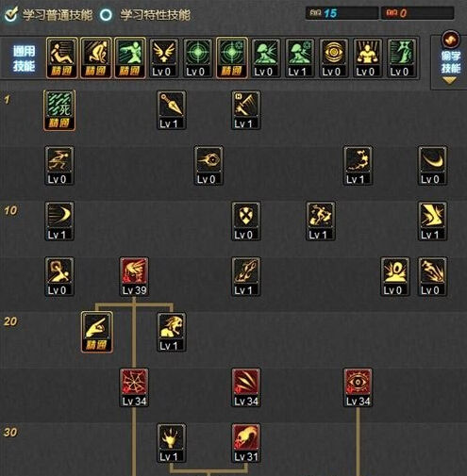Viewport: 467px width, 476px height.
Task: Toggle the 学习普通技能 checkbox
Action: (11, 14)
